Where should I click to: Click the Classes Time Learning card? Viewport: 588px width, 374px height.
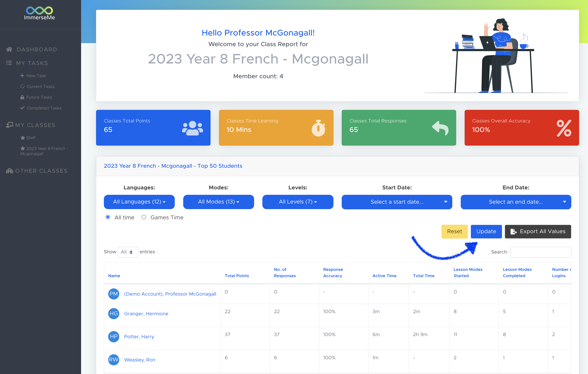point(276,128)
